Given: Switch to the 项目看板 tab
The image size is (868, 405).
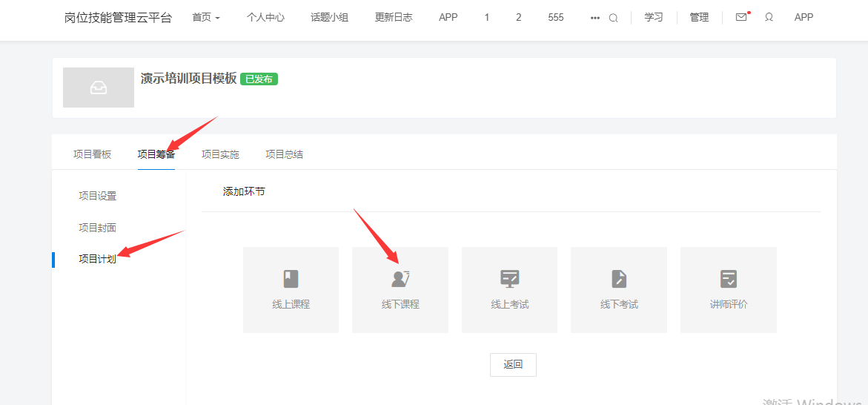Looking at the screenshot, I should click(x=93, y=154).
